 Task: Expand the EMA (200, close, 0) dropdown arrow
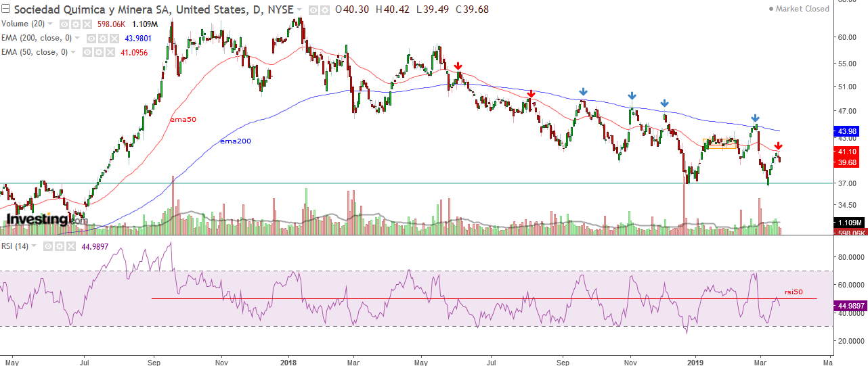77,38
